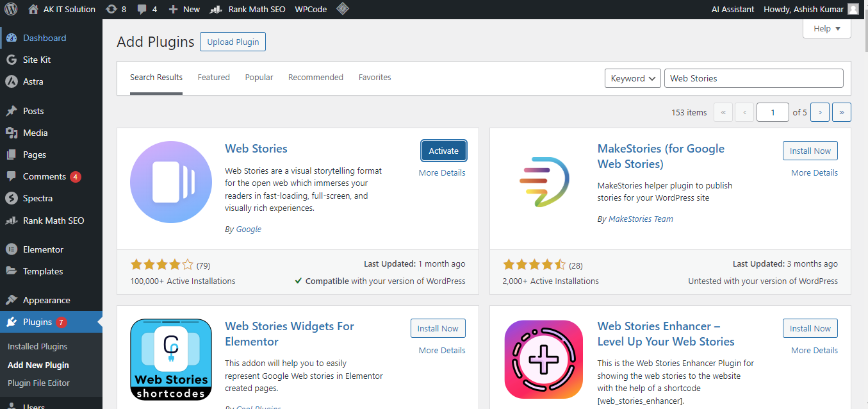Open Elementor in the sidebar

(51, 249)
